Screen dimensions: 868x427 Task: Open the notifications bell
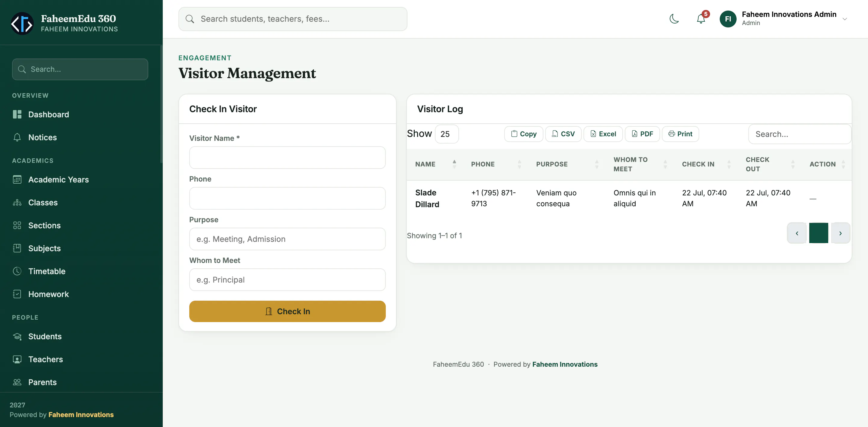pyautogui.click(x=701, y=19)
